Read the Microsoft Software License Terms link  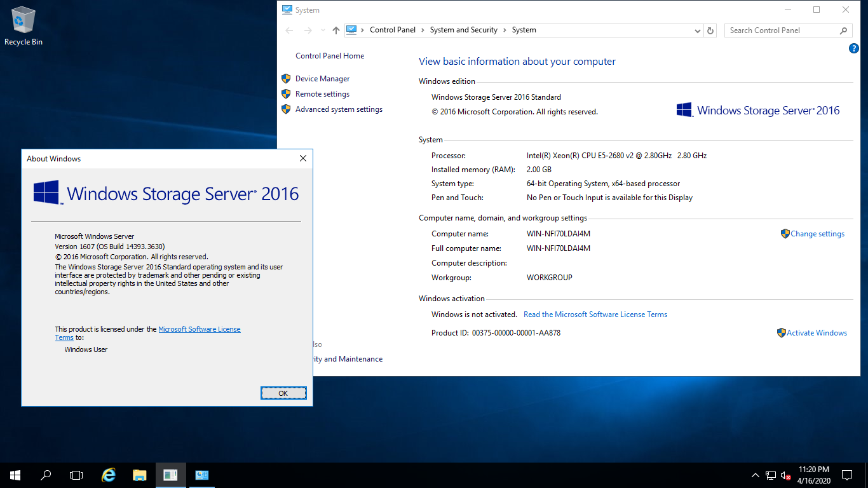tap(595, 315)
